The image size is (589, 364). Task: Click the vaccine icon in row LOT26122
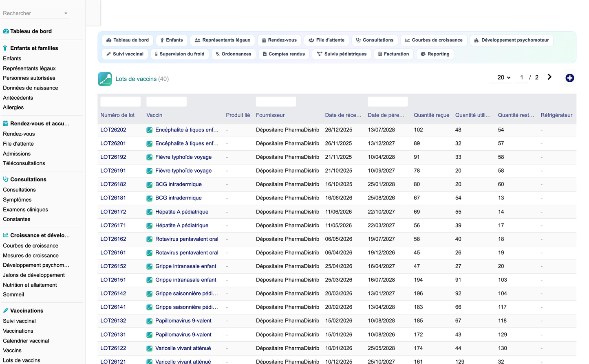150,349
